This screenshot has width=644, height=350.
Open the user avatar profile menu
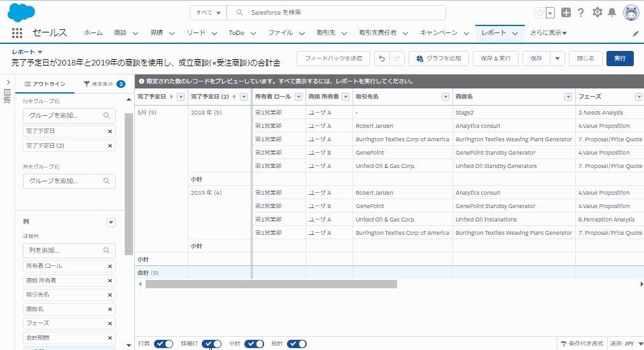click(631, 13)
